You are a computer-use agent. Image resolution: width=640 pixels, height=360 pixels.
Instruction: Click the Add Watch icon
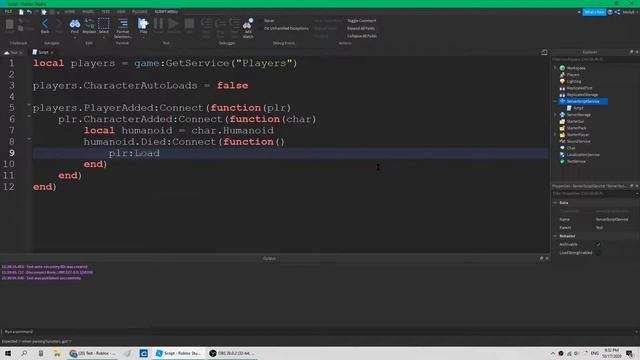pyautogui.click(x=248, y=28)
